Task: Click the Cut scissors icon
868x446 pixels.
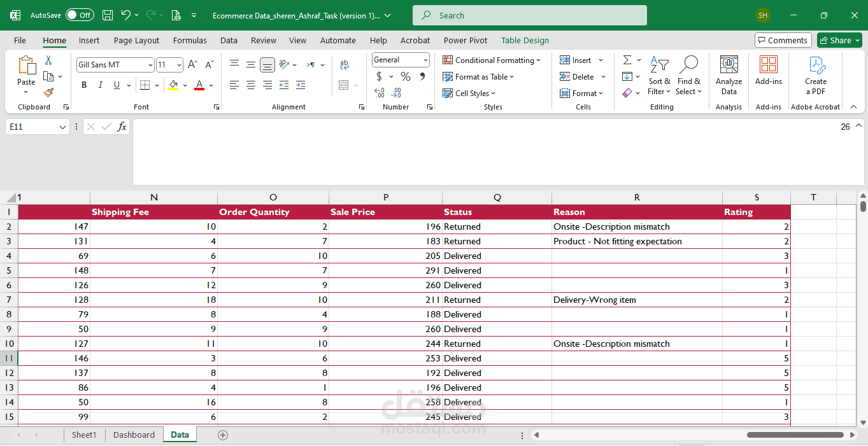Action: [48, 60]
